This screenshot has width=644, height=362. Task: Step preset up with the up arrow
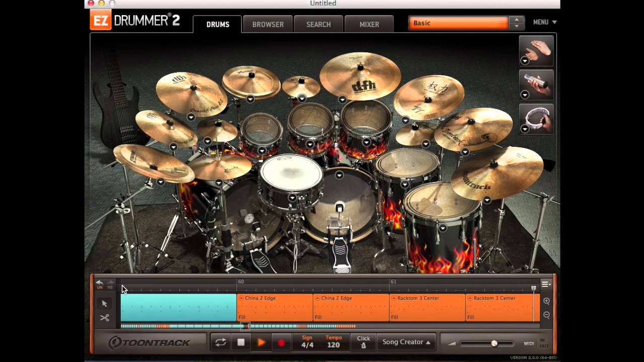516,20
